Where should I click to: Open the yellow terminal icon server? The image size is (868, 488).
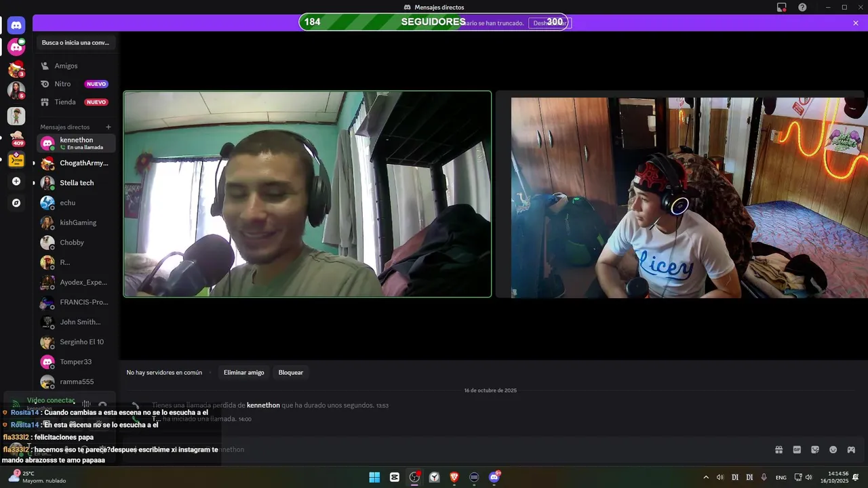point(16,160)
